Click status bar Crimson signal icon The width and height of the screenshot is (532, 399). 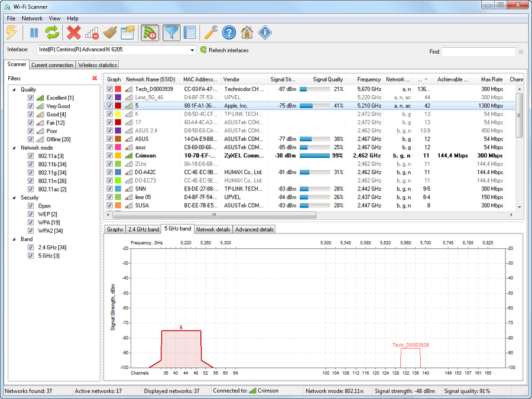pos(252,391)
